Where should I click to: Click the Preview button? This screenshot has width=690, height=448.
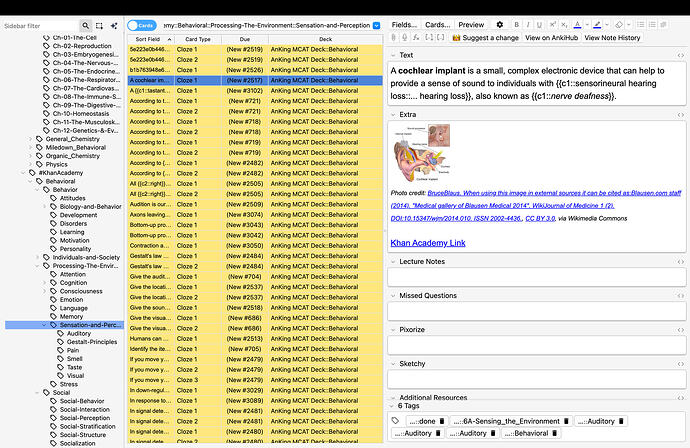tap(471, 25)
